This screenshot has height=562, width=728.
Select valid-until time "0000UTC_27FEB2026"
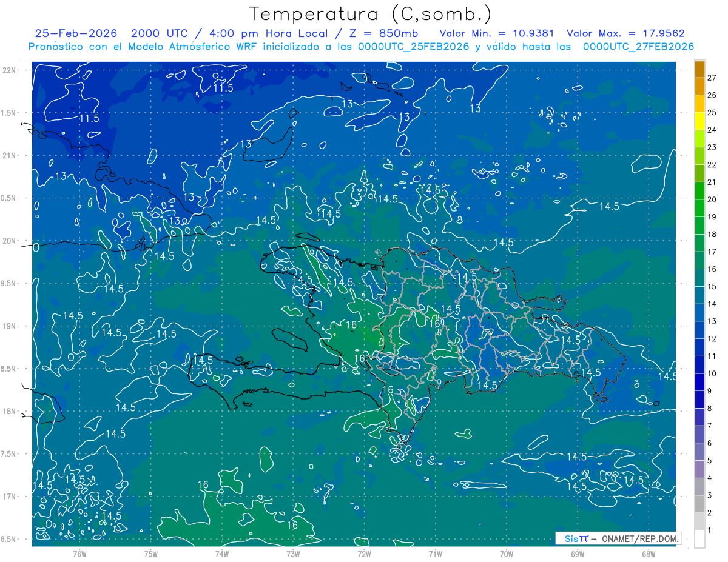[x=638, y=47]
